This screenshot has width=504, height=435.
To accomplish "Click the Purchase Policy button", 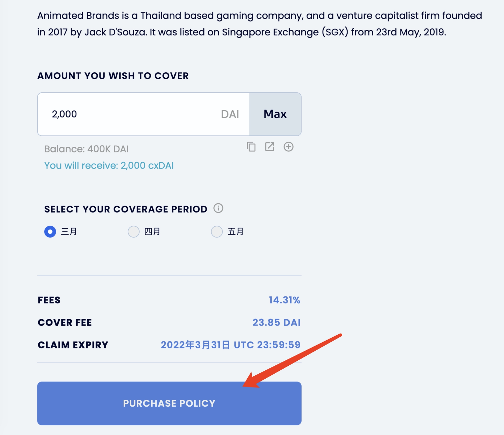I will click(x=169, y=403).
